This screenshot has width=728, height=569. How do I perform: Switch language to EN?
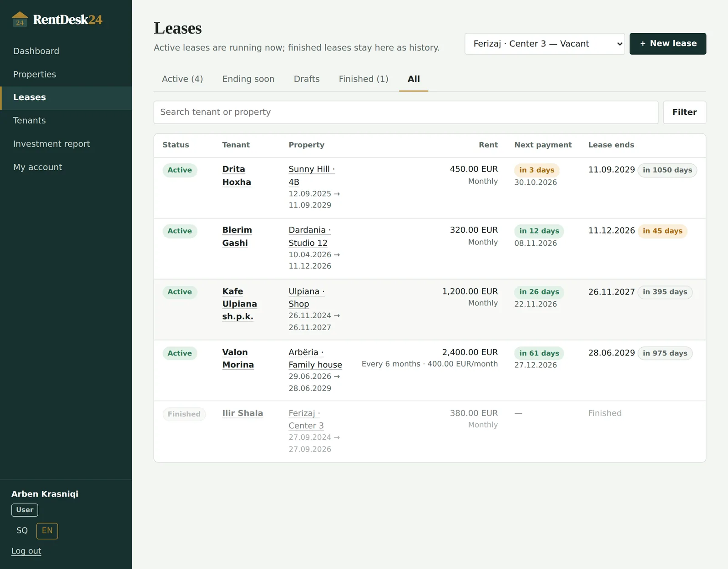(x=47, y=531)
